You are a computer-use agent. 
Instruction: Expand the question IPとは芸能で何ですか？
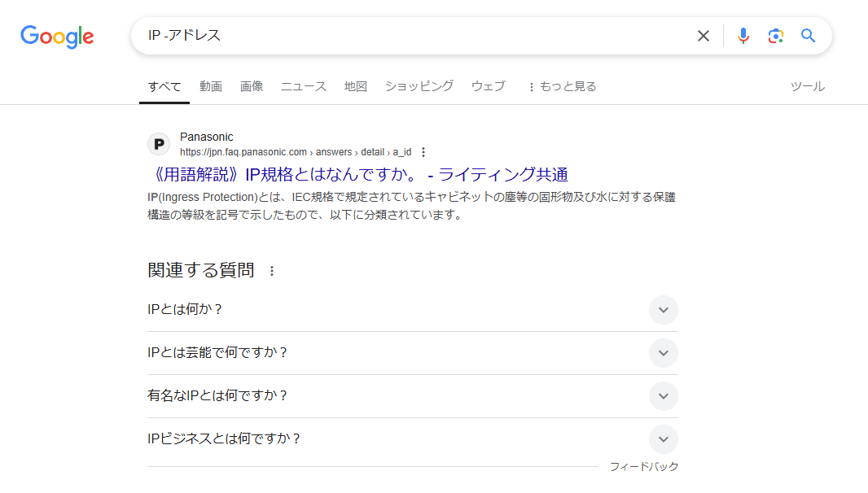pos(412,353)
